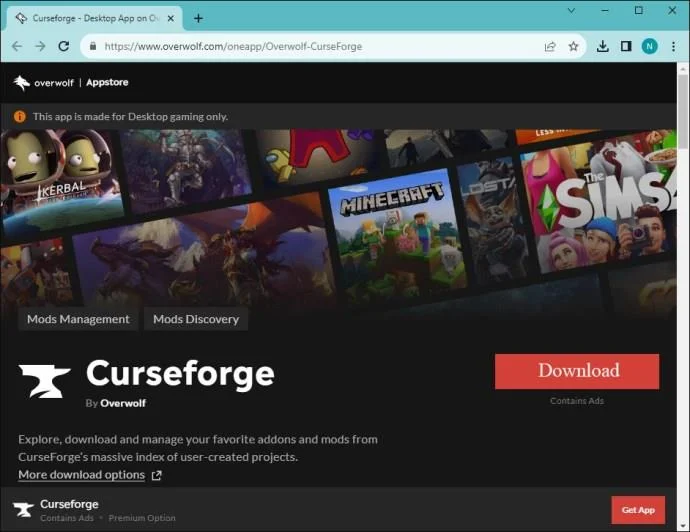Image resolution: width=690 pixels, height=532 pixels.
Task: Open the profile avatar labeled N
Action: [x=649, y=46]
